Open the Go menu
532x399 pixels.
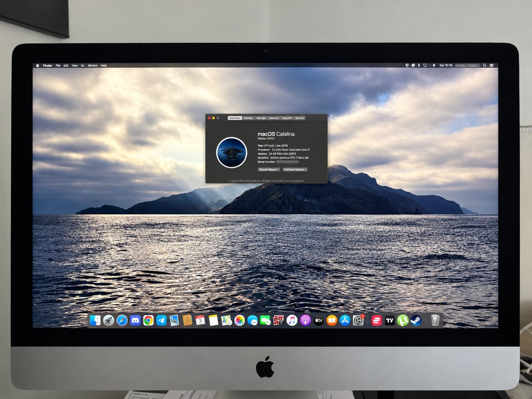pos(83,65)
